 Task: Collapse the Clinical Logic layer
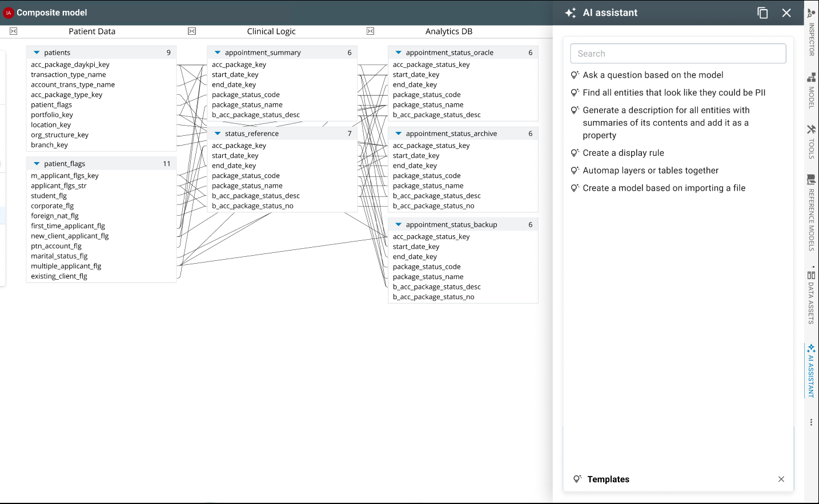pyautogui.click(x=192, y=31)
